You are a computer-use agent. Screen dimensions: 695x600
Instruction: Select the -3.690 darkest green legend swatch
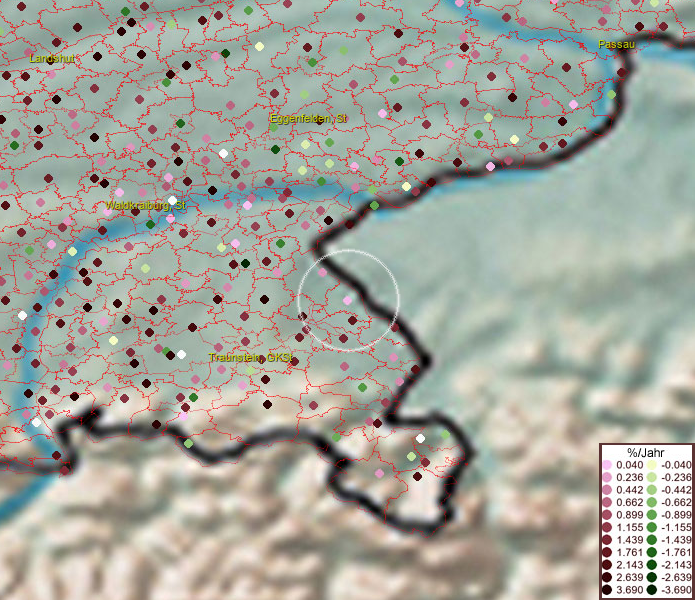tap(650, 590)
